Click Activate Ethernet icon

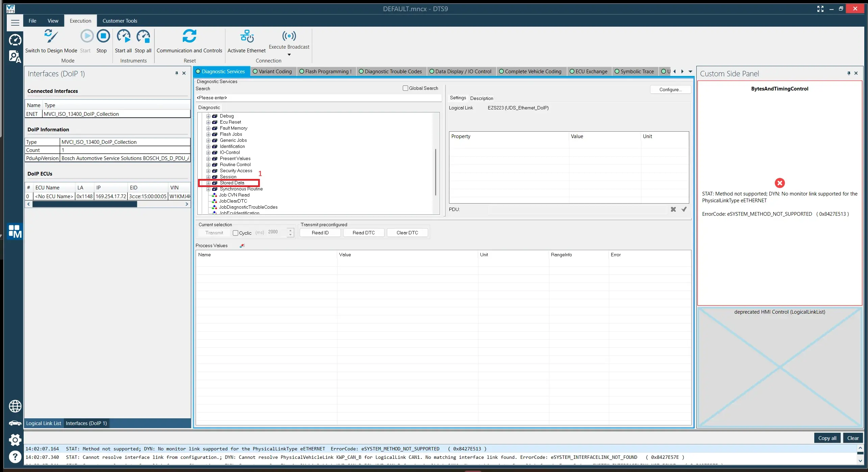pos(247,36)
